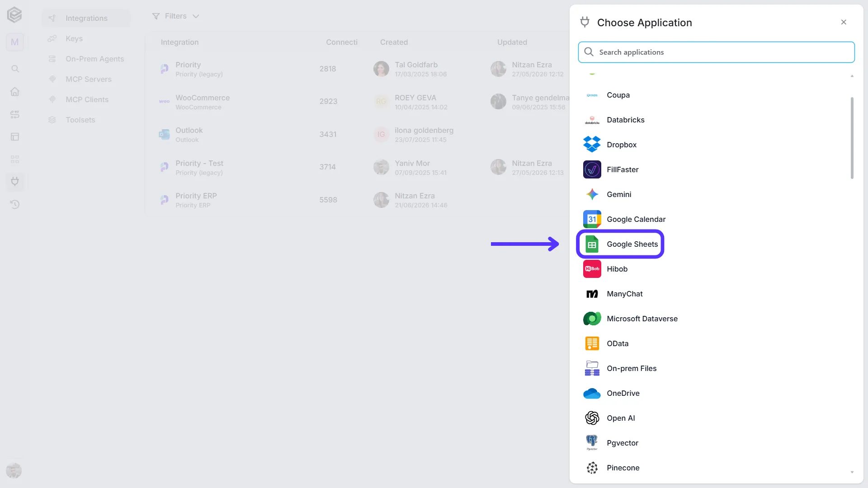Image resolution: width=868 pixels, height=488 pixels.
Task: Click the home icon in left rail
Action: 15,91
